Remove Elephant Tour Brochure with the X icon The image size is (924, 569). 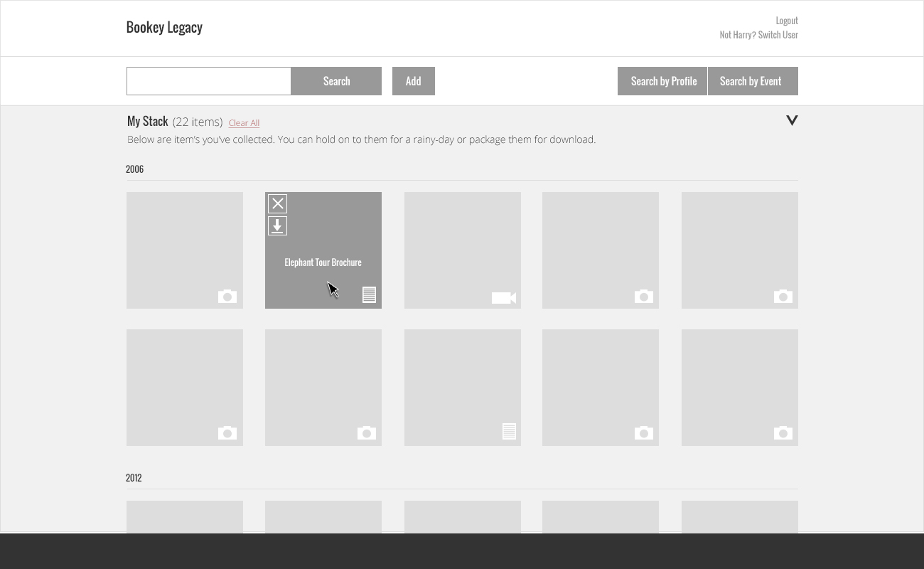[277, 204]
